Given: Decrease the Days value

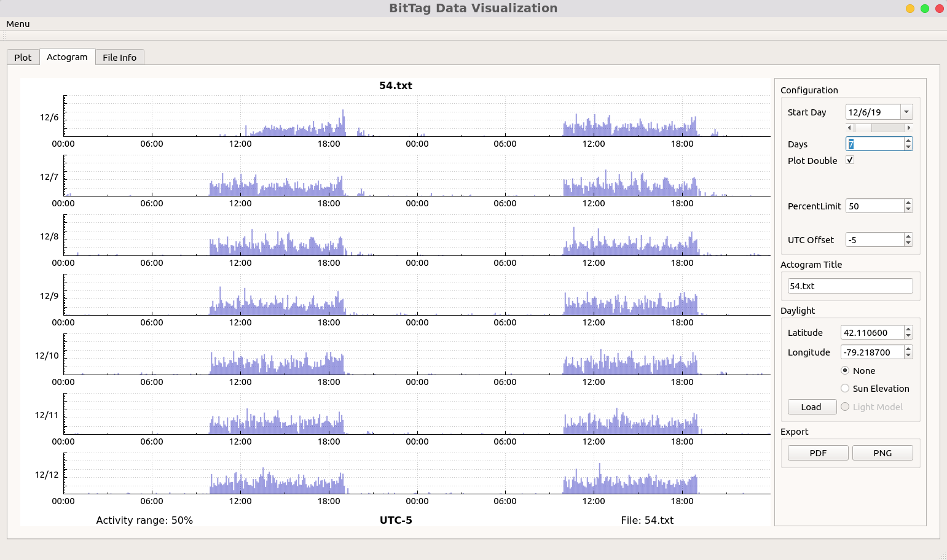Looking at the screenshot, I should [908, 147].
